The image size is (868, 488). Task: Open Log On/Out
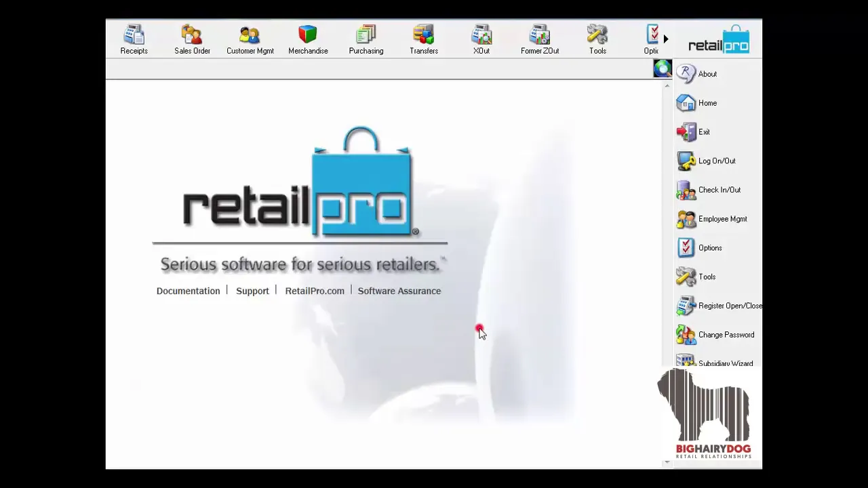706,161
